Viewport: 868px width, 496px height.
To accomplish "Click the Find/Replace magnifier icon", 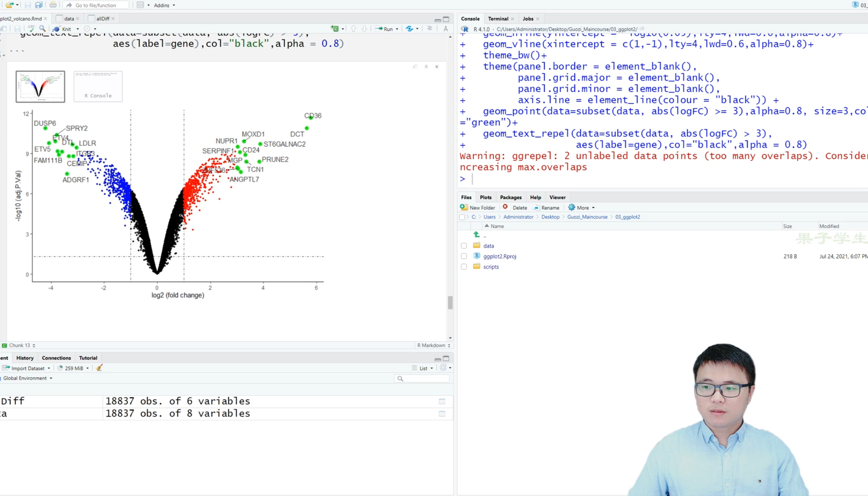I will point(42,28).
